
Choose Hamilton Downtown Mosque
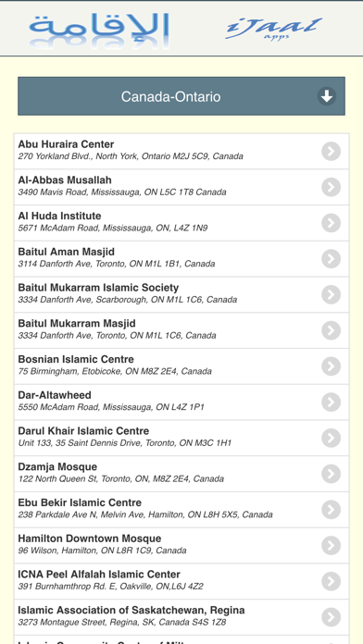coord(181,545)
